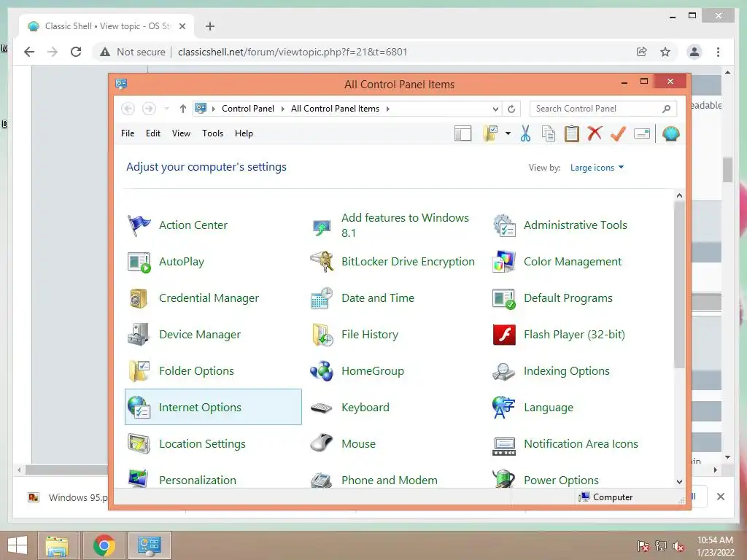
Task: Click the email toolbar icon
Action: [642, 134]
